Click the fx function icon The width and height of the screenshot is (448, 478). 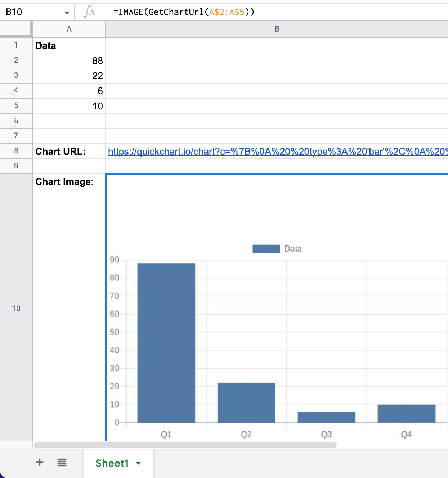90,12
